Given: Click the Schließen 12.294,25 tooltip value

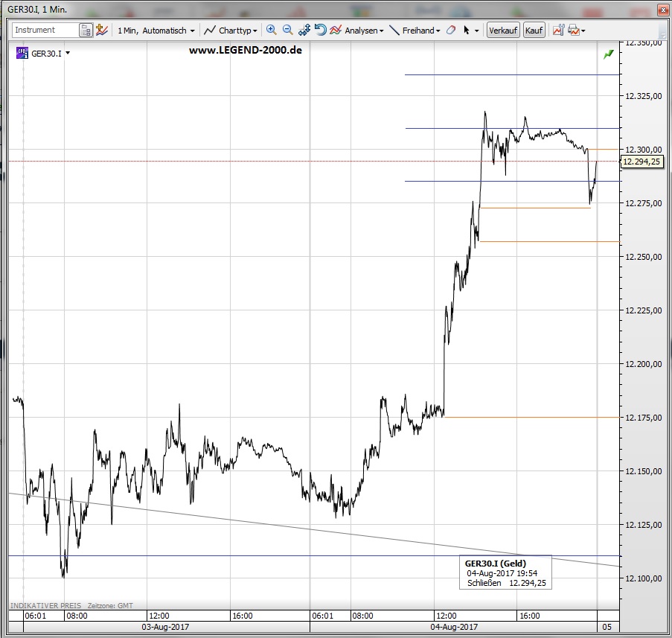Looking at the screenshot, I should pos(507,583).
